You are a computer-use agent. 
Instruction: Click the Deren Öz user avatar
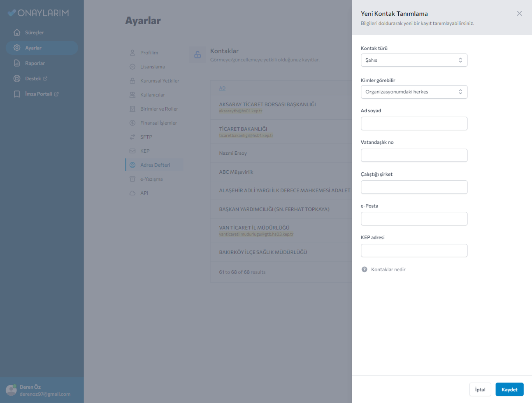[x=11, y=390]
